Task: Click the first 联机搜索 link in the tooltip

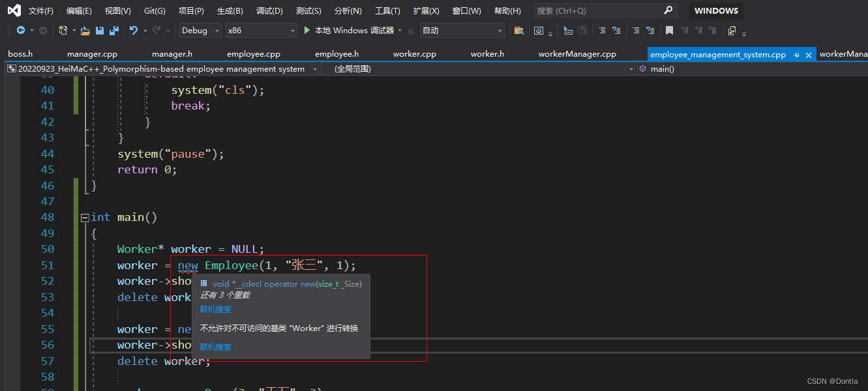Action: point(215,308)
